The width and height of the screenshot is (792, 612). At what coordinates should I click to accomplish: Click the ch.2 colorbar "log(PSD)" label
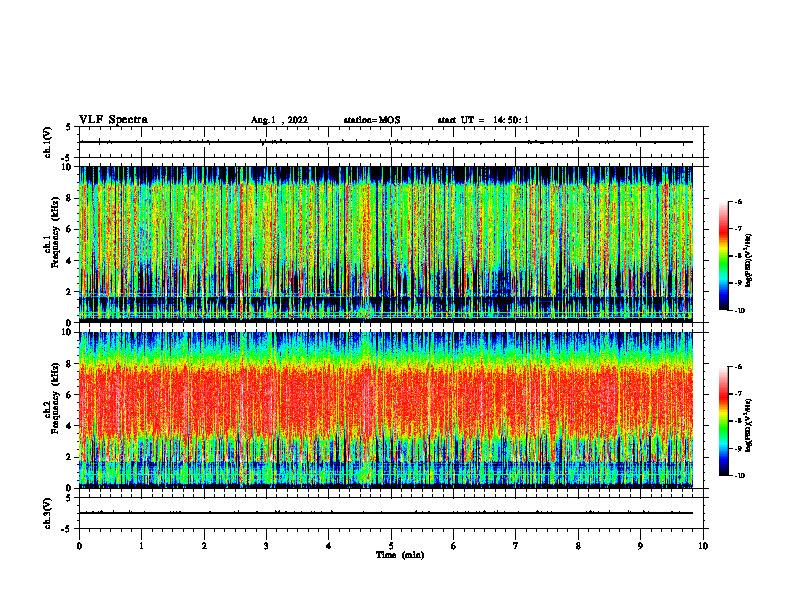click(x=749, y=425)
